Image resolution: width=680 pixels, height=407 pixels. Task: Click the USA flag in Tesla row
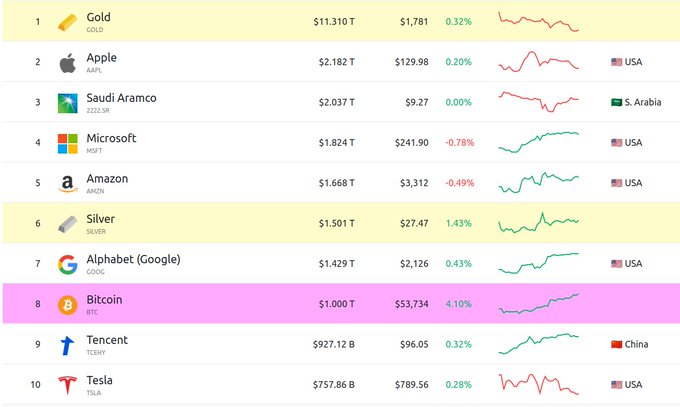coord(616,385)
